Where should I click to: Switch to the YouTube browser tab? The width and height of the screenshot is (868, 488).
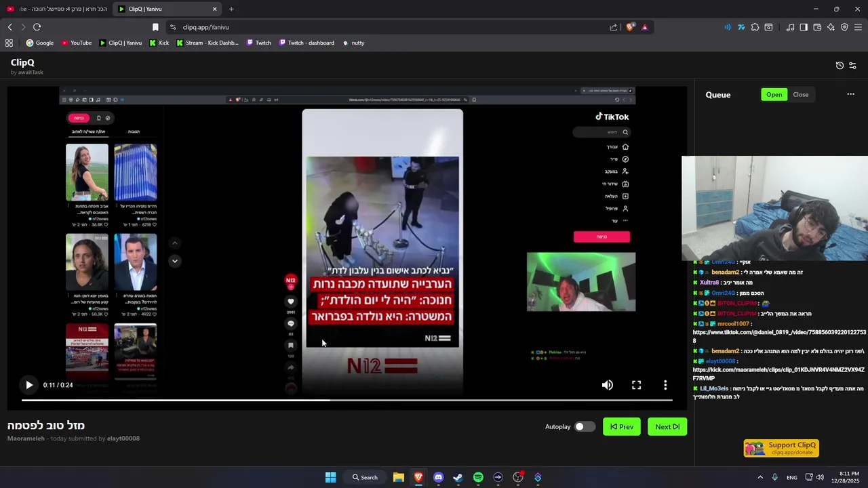point(58,9)
